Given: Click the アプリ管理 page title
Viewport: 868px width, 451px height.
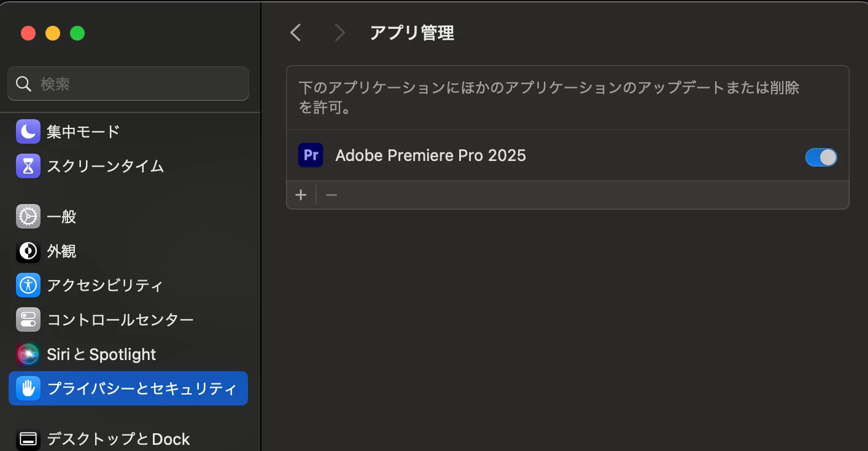Looking at the screenshot, I should coord(412,33).
